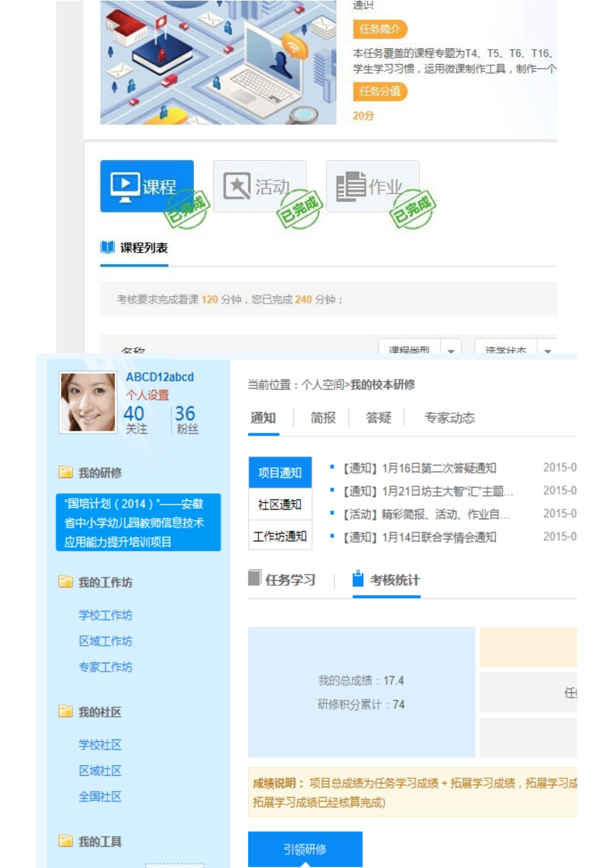The width and height of the screenshot is (614, 868).
Task: Open the 活动 tab with star icon
Action: 260,186
